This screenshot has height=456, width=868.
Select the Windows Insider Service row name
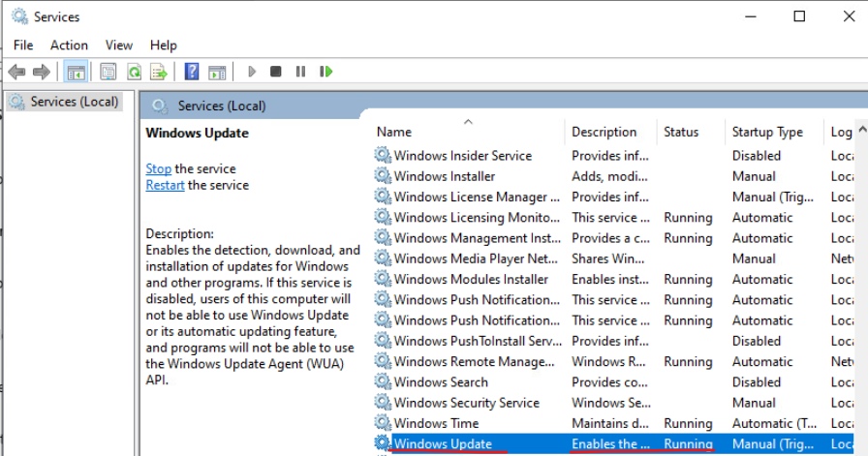[x=463, y=156]
